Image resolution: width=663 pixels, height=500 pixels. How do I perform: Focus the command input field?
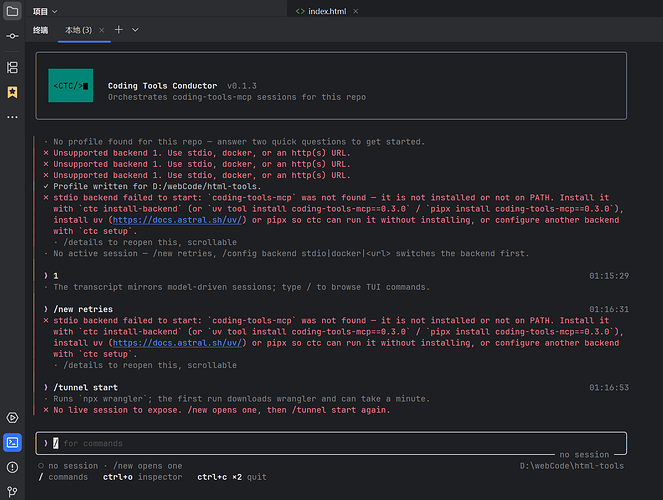pyautogui.click(x=331, y=443)
